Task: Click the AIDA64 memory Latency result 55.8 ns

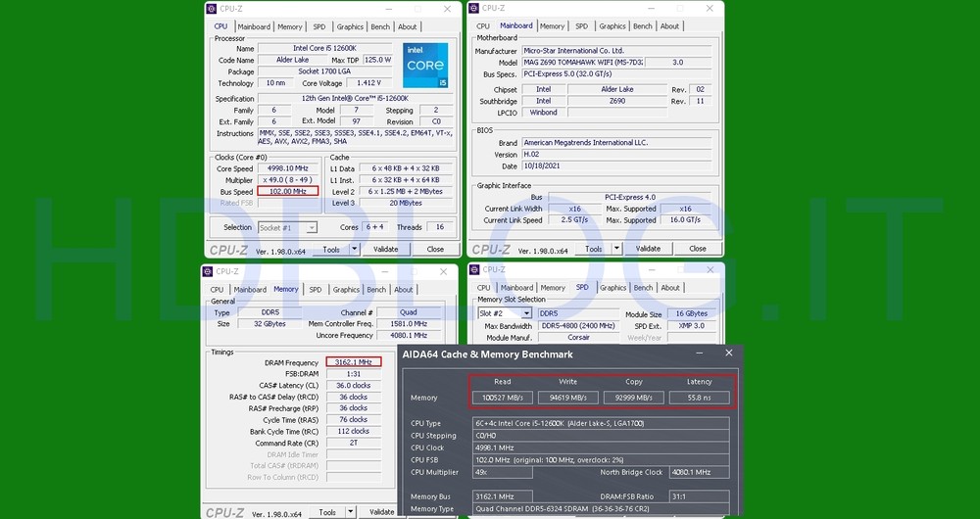Action: (x=699, y=398)
